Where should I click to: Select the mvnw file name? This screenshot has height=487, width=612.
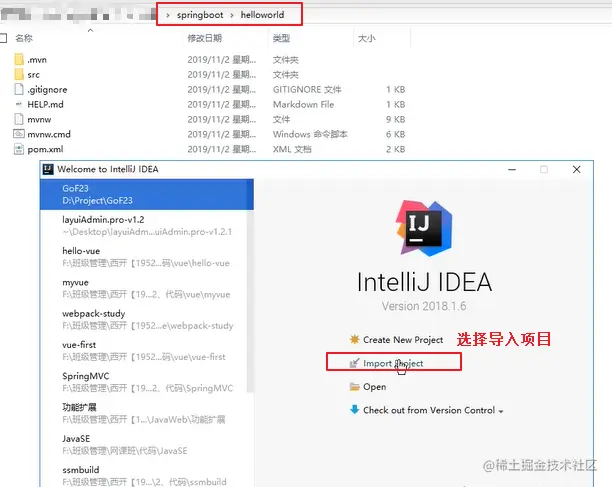tap(39, 119)
